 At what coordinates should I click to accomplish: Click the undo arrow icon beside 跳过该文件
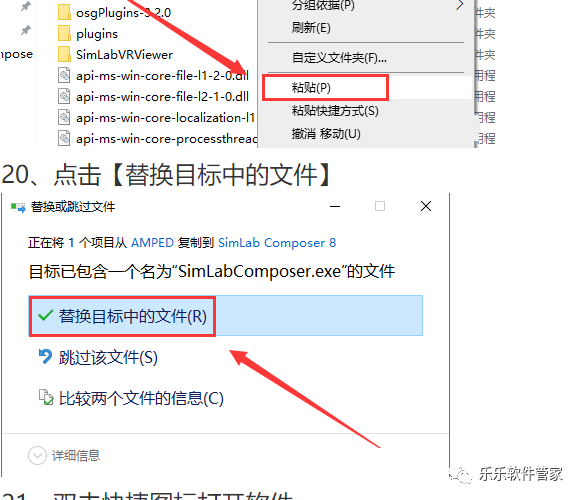click(45, 357)
